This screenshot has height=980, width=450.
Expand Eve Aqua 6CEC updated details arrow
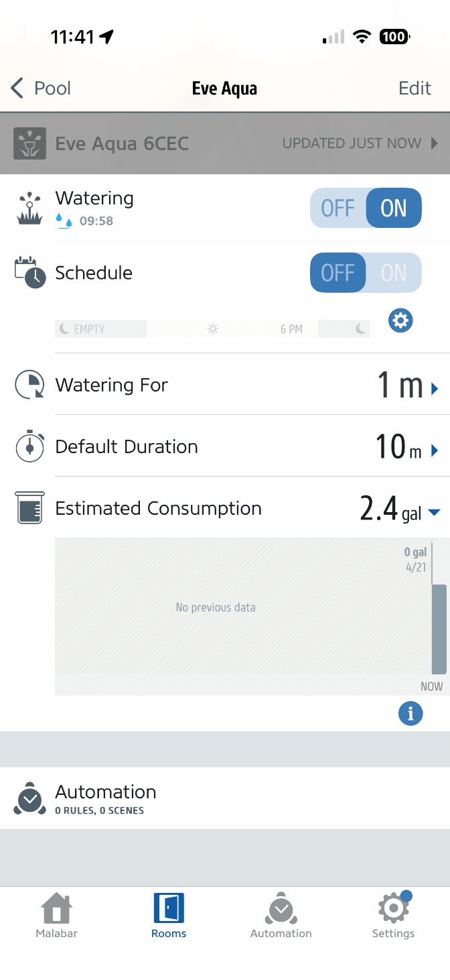435,143
